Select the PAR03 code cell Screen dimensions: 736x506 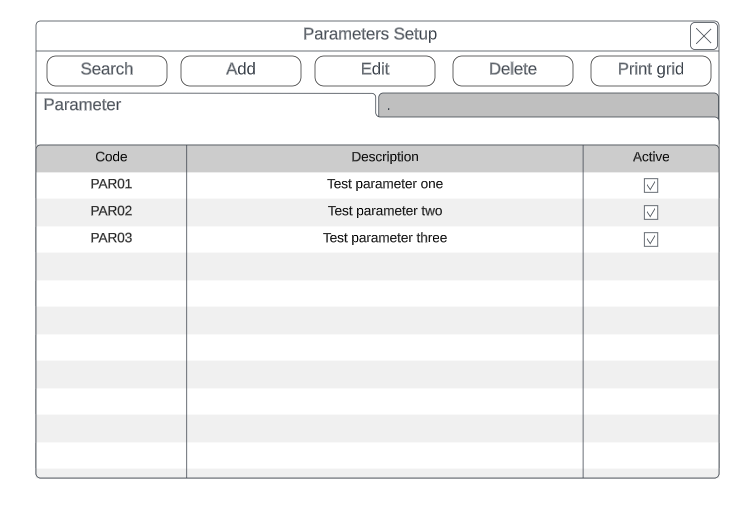(x=111, y=238)
